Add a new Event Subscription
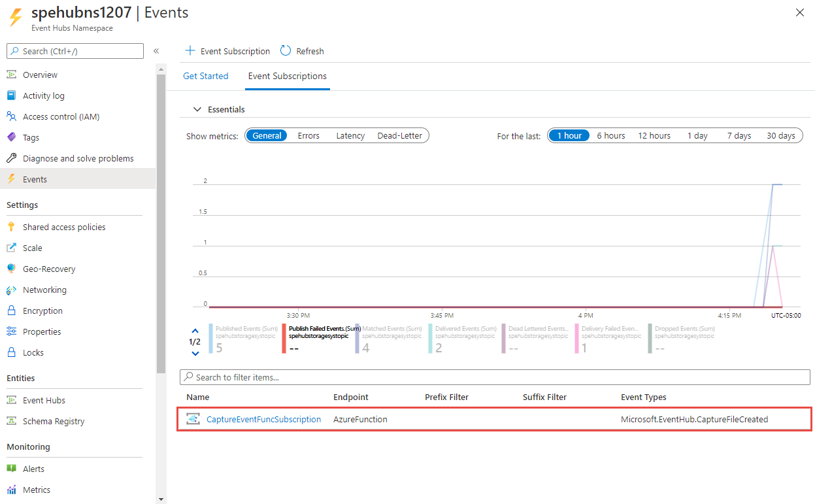Screen dimensions: 815x504 227,51
